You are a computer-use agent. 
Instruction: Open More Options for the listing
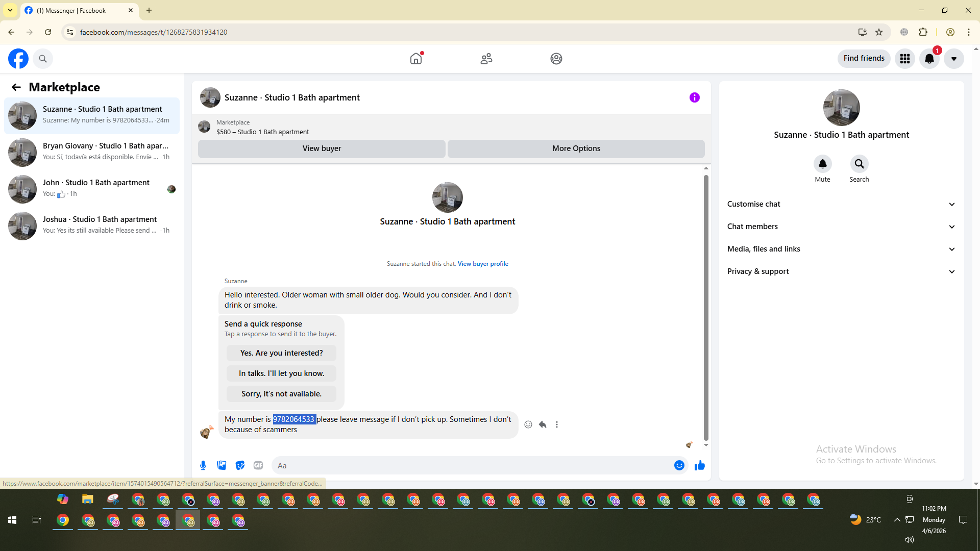tap(576, 148)
